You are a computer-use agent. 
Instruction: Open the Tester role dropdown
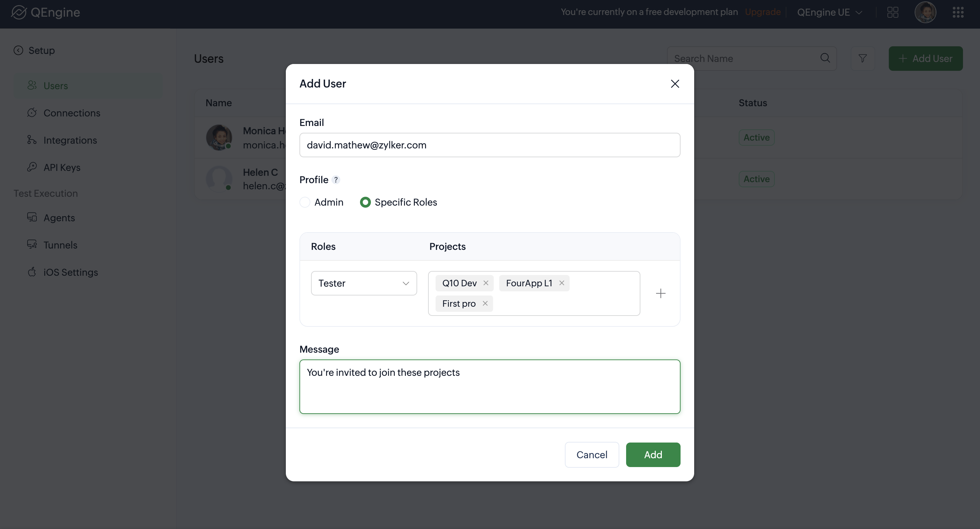click(x=364, y=283)
